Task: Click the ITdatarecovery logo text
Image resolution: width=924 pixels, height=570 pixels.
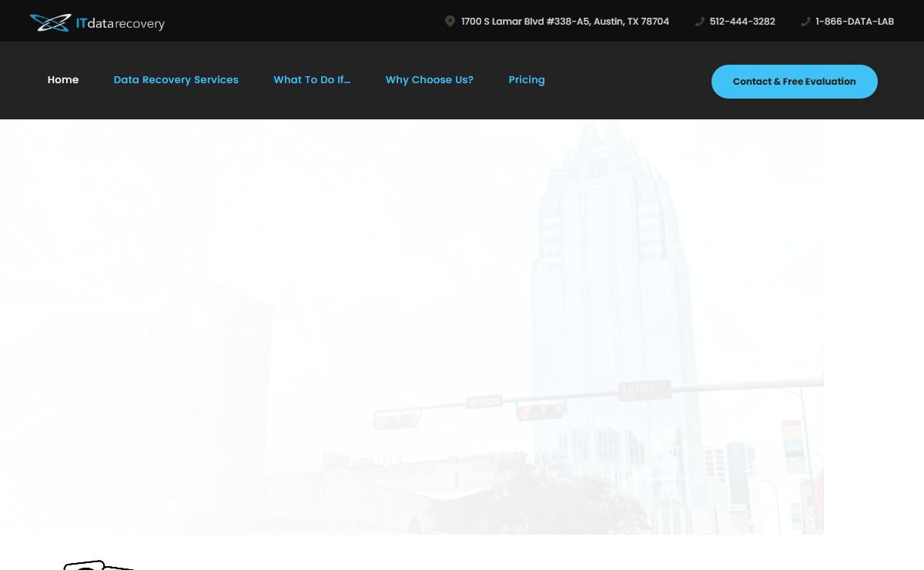Action: pos(120,24)
